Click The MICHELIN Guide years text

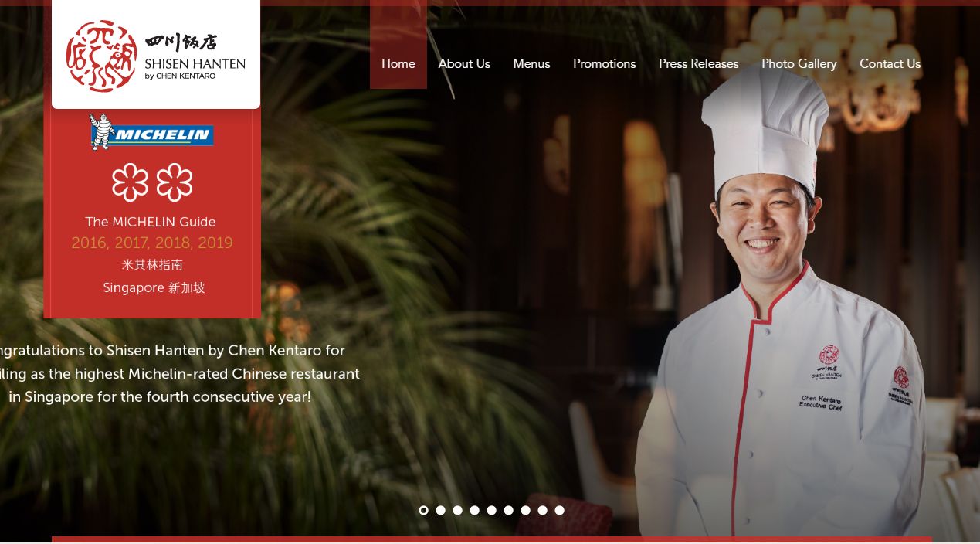pos(152,243)
